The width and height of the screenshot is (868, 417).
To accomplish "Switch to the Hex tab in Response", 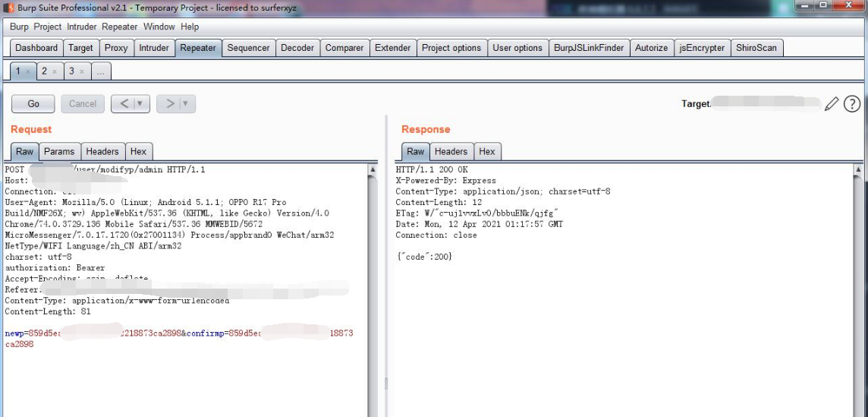I will point(487,151).
